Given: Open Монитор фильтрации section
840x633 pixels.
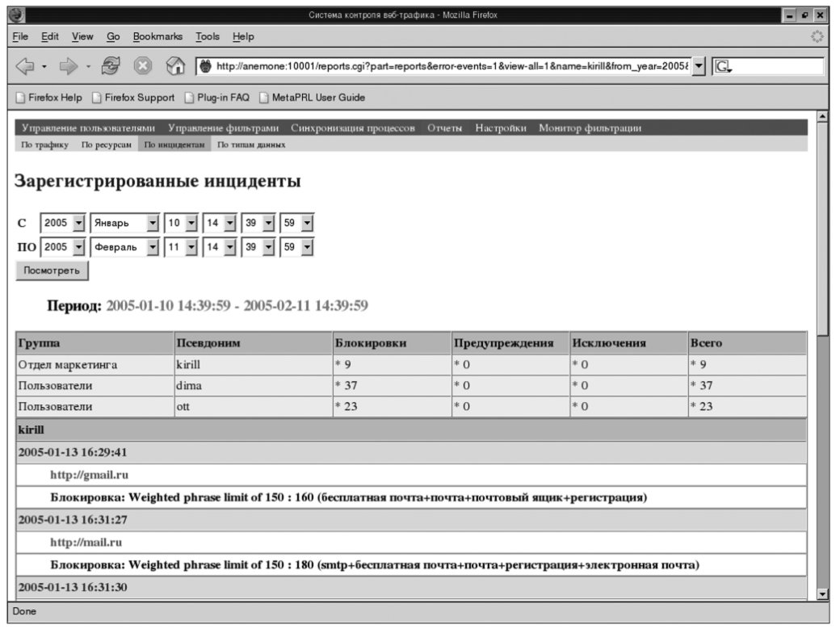Looking at the screenshot, I should tap(590, 128).
